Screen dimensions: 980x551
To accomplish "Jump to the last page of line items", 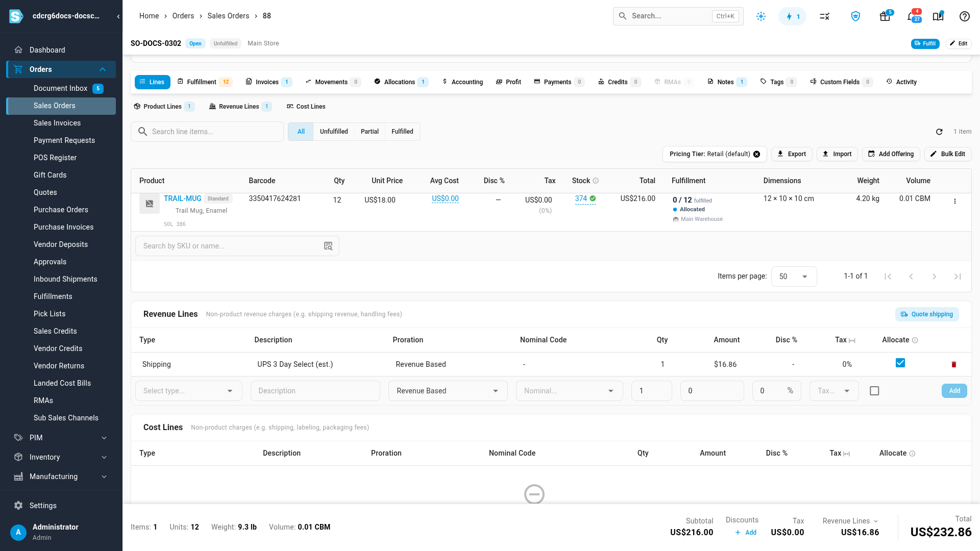I will [958, 277].
